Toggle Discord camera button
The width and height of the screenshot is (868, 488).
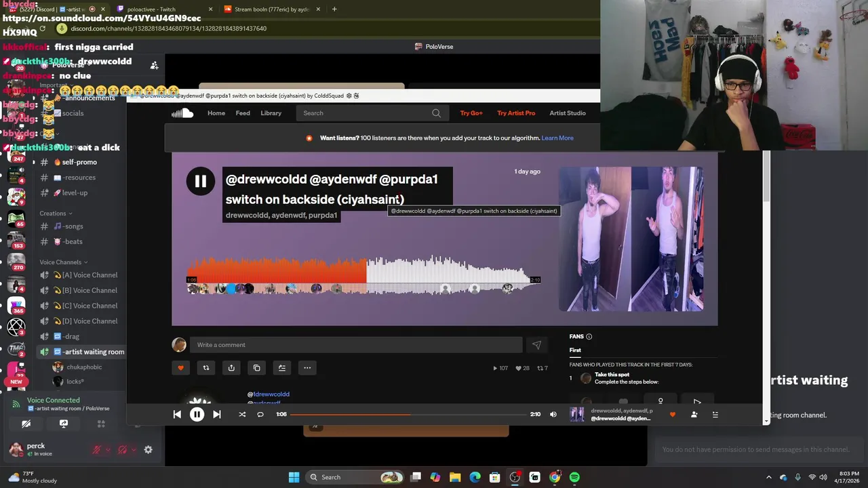26,424
